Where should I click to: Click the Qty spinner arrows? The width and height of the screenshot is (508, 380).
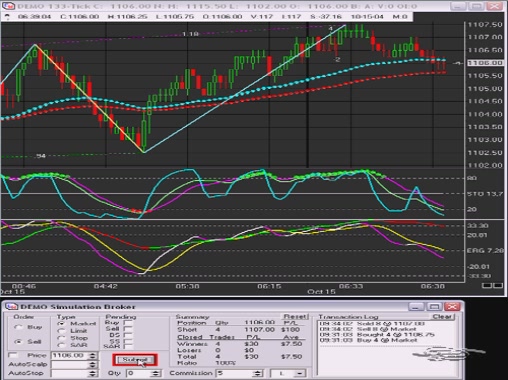[x=156, y=373]
